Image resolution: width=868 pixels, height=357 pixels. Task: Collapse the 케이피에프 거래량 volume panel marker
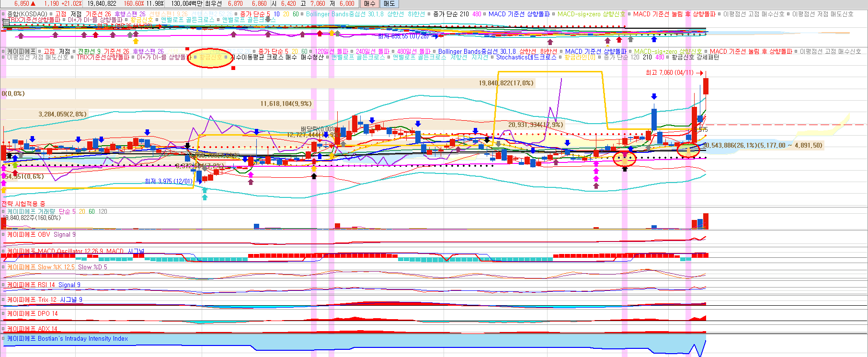pos(3,211)
